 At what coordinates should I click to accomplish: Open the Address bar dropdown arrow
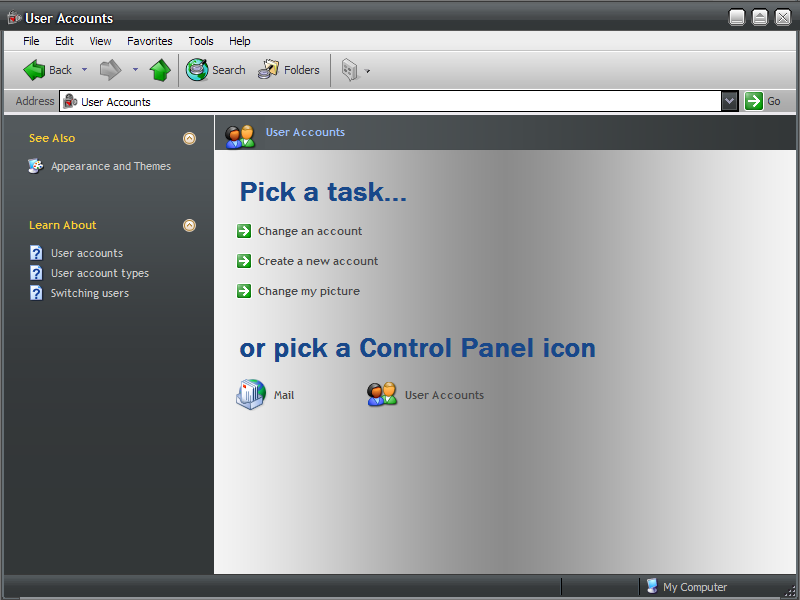click(730, 101)
